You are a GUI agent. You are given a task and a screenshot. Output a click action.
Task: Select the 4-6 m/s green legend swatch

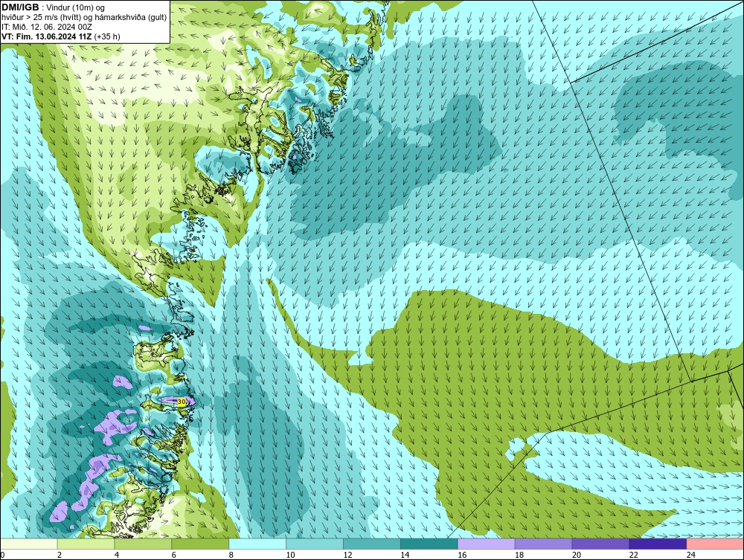tap(143, 544)
